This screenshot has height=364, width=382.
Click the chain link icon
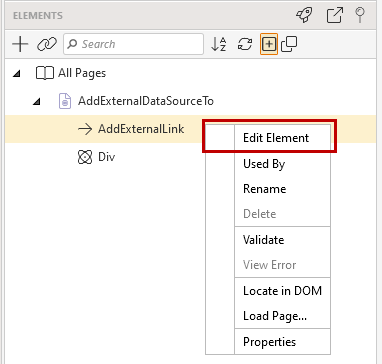(47, 44)
